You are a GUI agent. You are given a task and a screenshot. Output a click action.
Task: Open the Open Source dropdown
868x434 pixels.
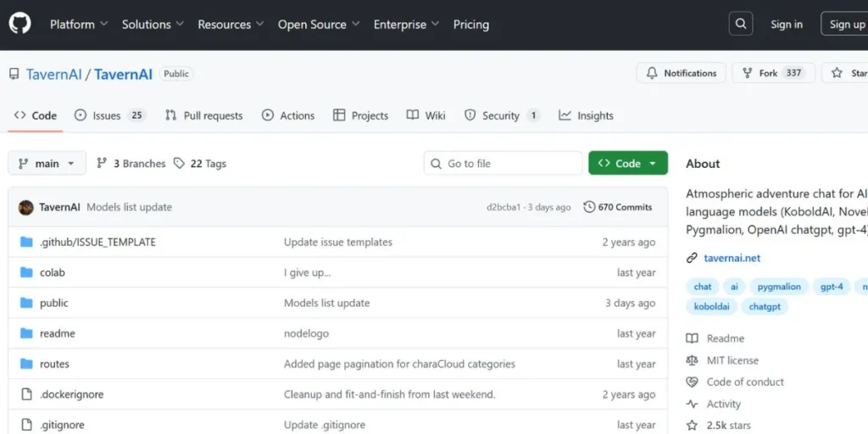pos(319,25)
